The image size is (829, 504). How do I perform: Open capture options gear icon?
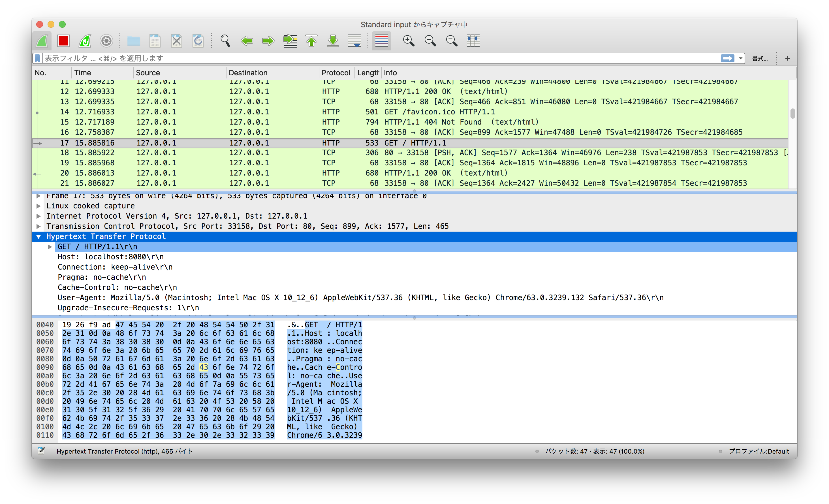pos(106,41)
